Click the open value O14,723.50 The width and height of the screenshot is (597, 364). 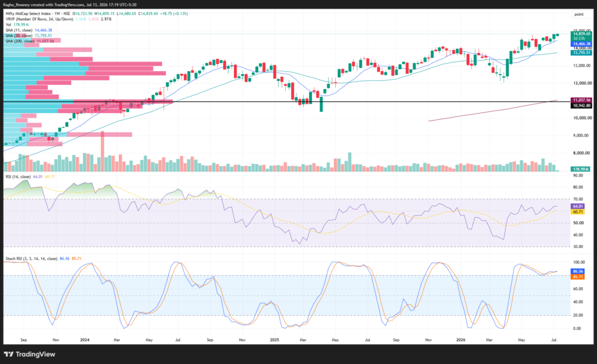click(x=82, y=13)
